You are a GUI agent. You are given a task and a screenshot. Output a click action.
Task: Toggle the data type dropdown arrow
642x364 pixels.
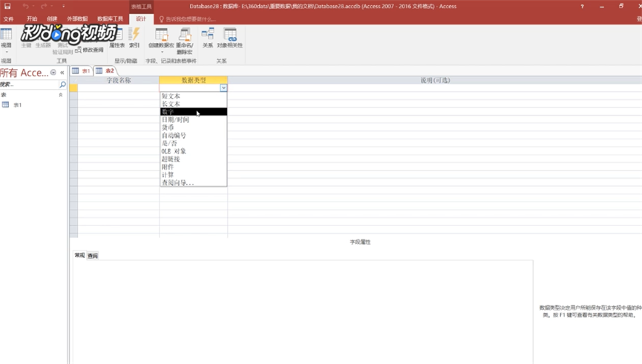click(x=223, y=88)
